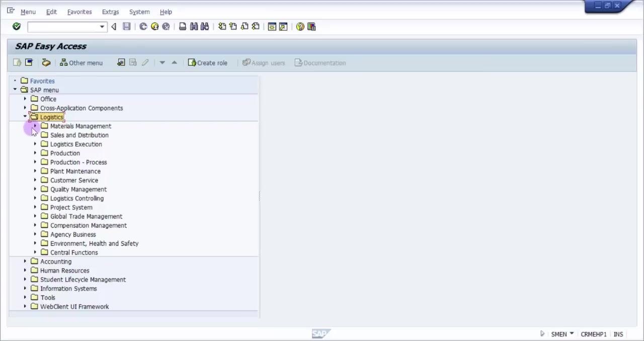Click the Documentation button
Viewport: 644px width, 341px height.
[x=320, y=63]
